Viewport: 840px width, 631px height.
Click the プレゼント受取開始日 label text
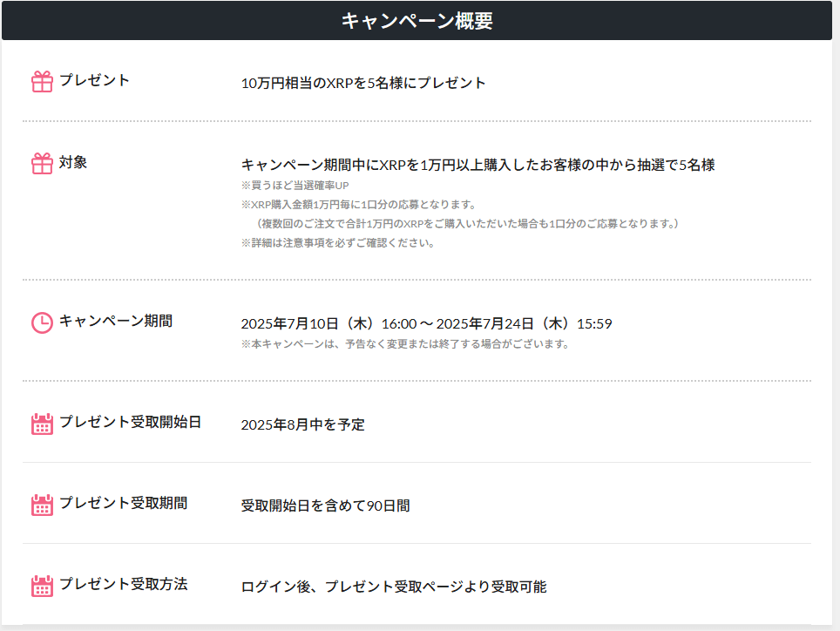[x=130, y=422]
